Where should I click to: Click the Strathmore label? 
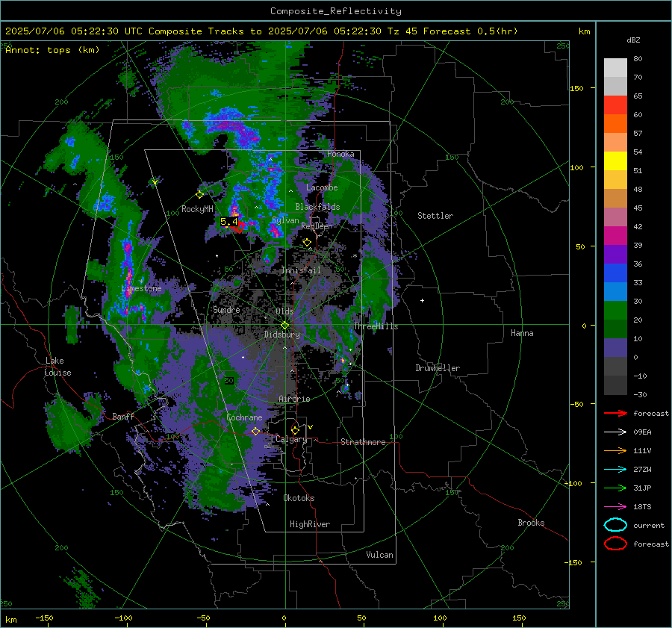(363, 442)
